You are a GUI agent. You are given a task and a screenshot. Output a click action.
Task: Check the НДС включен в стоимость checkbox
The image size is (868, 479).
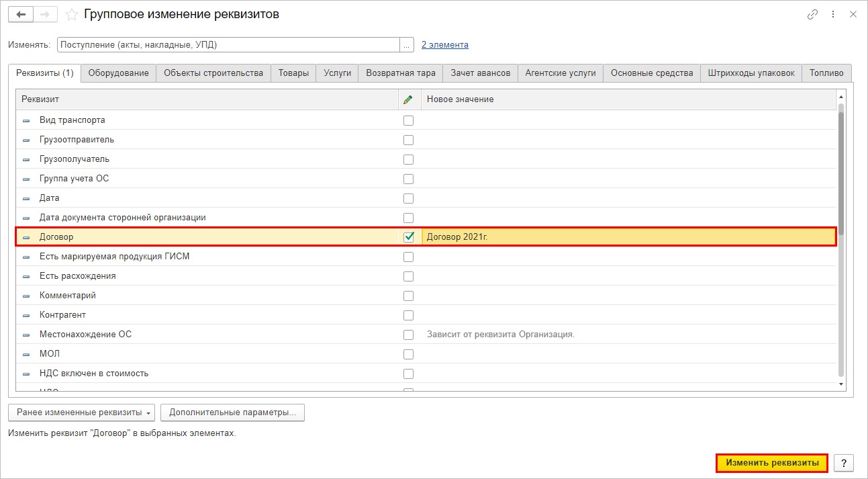pos(408,374)
